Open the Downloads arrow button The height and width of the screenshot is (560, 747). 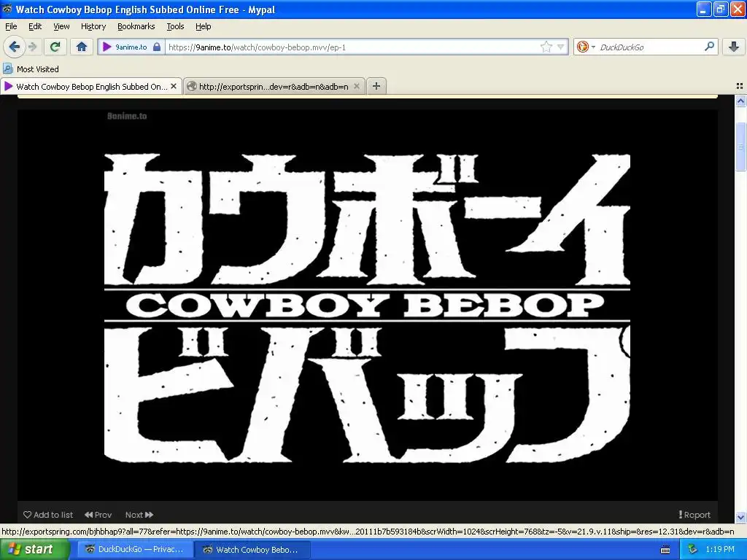(x=734, y=47)
